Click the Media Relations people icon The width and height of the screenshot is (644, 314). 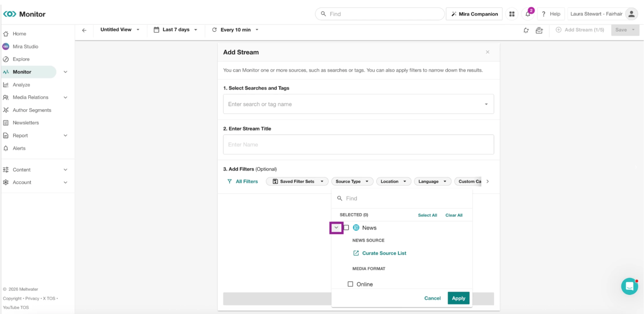pos(6,98)
